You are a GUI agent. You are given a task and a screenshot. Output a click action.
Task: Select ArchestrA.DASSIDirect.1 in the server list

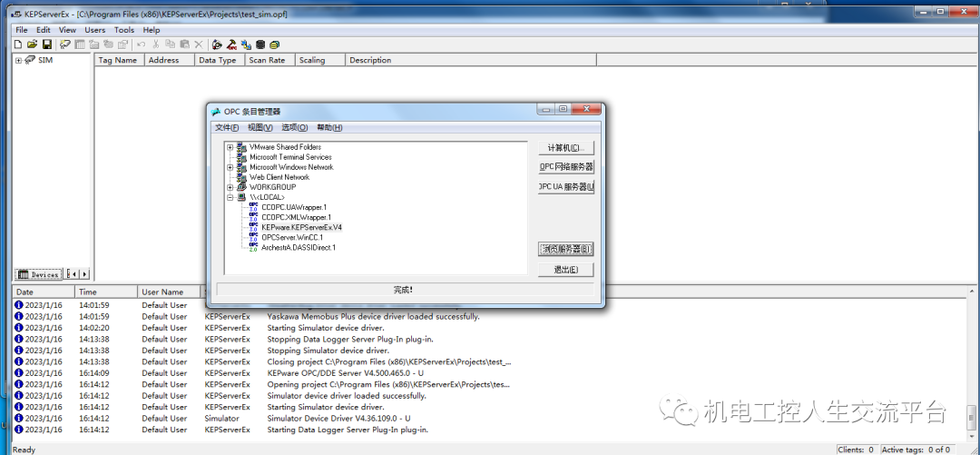298,247
